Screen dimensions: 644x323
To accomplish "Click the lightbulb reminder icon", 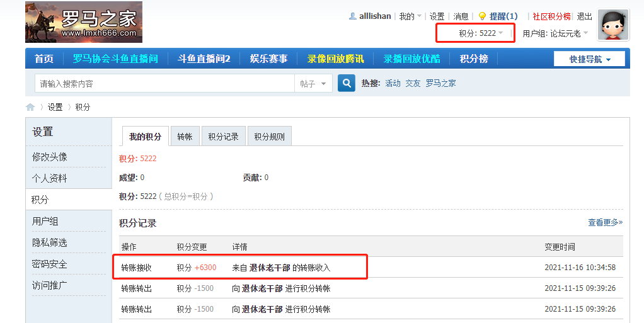I will click(482, 16).
